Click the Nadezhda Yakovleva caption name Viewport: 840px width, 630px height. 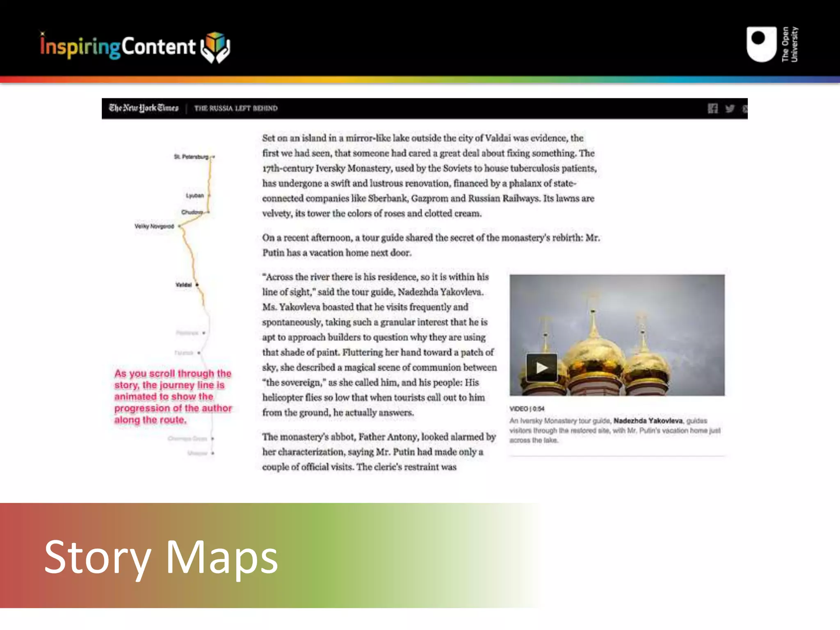click(648, 421)
